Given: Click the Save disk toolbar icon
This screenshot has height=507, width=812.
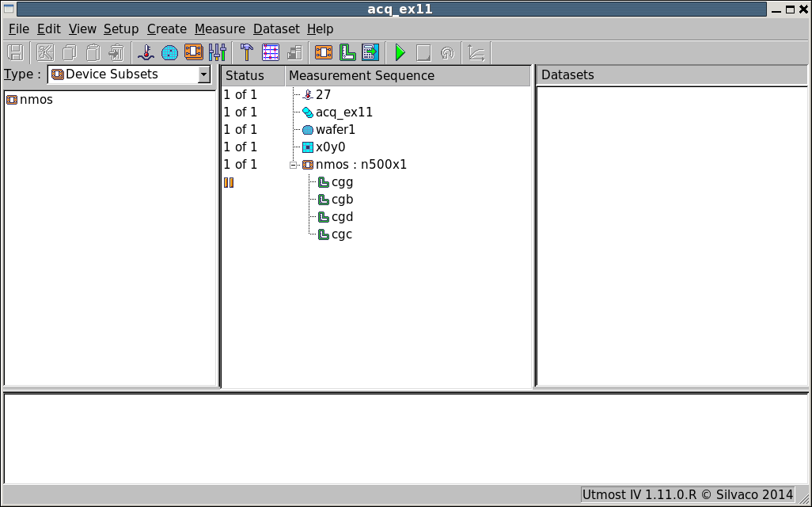Looking at the screenshot, I should coord(15,53).
